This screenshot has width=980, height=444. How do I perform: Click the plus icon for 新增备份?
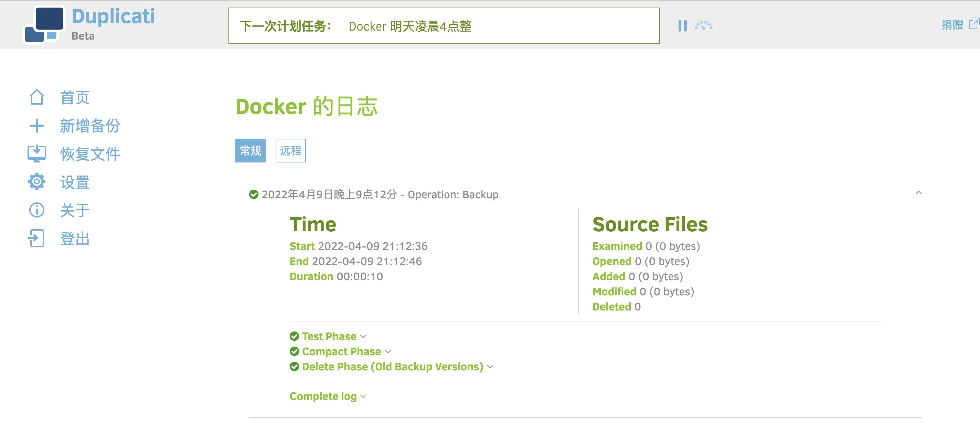pyautogui.click(x=36, y=126)
